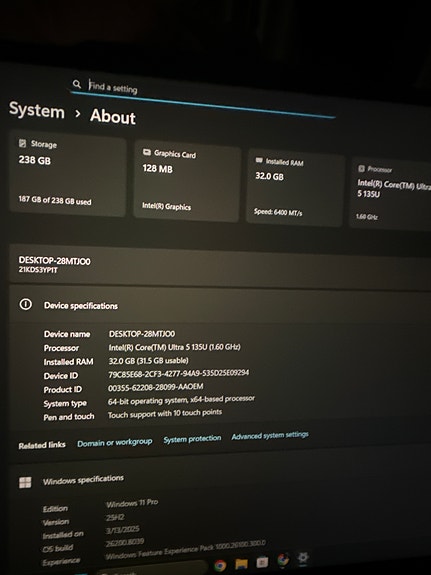Focus the Find a setting search box
The width and height of the screenshot is (431, 575).
[x=203, y=98]
